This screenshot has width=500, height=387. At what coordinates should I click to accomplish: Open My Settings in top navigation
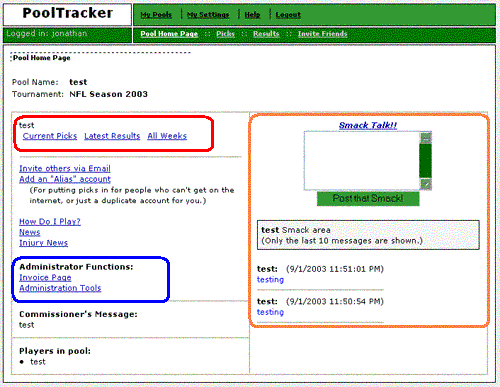point(208,15)
